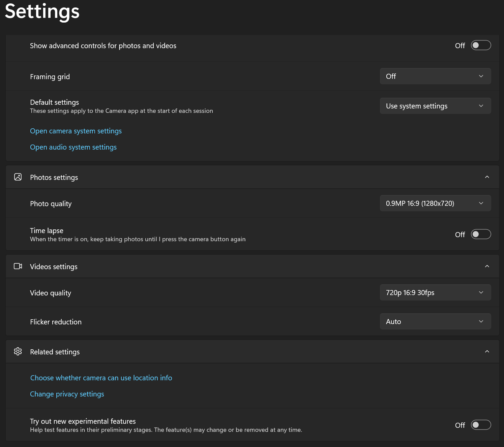Open the Framing grid dropdown

pos(435,76)
